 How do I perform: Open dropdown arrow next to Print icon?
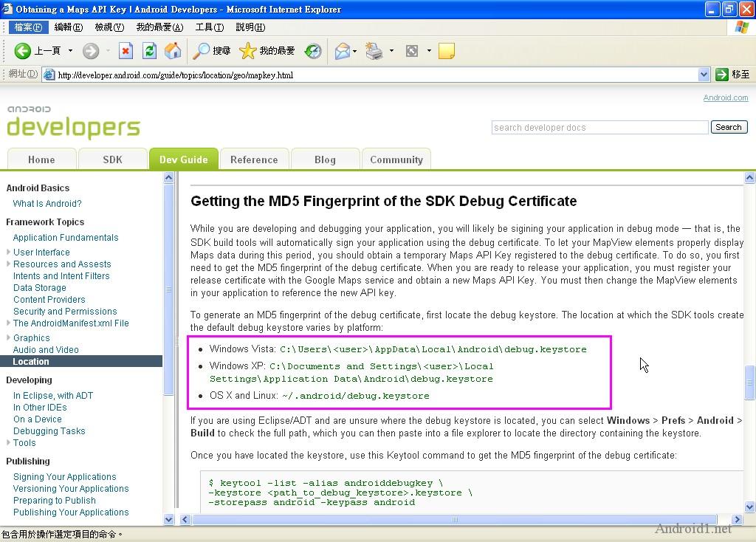(391, 51)
